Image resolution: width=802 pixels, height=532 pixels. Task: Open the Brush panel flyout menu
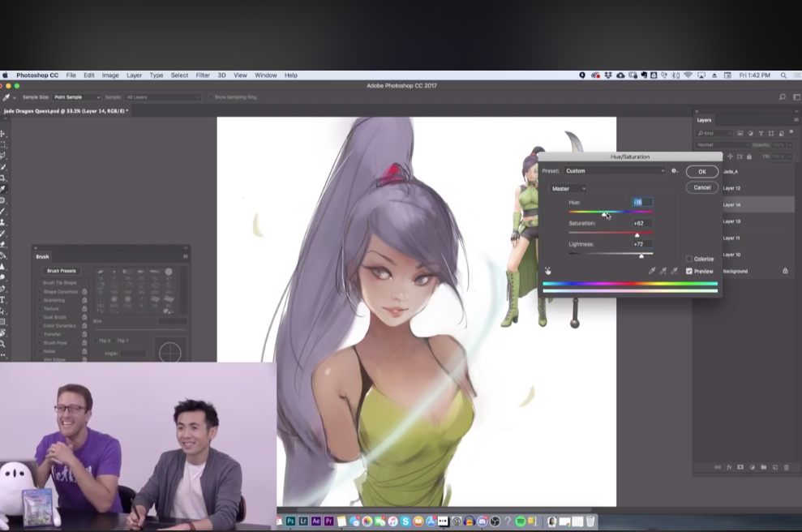coord(186,257)
